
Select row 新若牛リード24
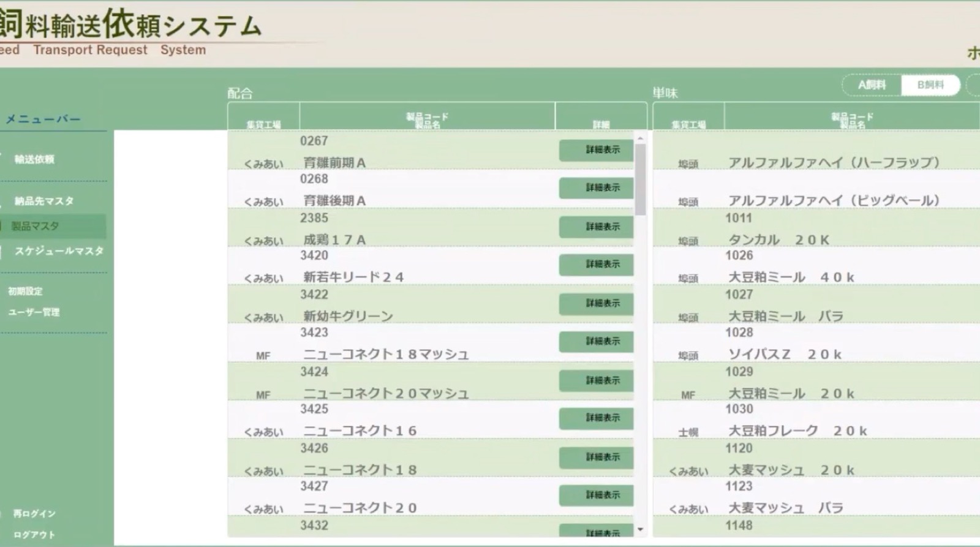click(431, 266)
